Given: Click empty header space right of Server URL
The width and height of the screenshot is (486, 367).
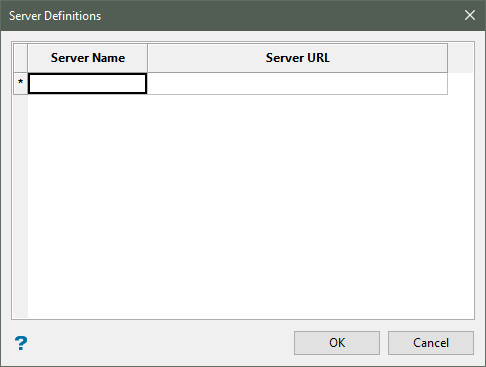Looking at the screenshot, I should pyautogui.click(x=460, y=58).
